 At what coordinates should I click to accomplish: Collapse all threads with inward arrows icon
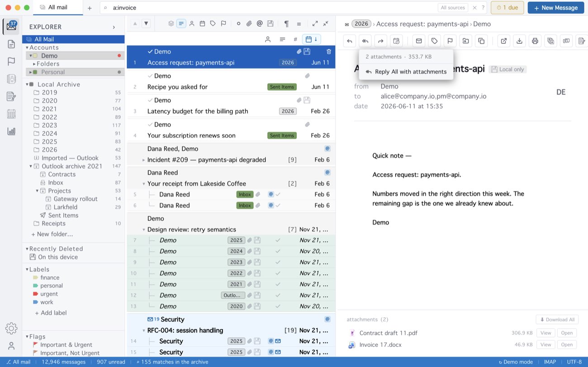click(x=326, y=24)
